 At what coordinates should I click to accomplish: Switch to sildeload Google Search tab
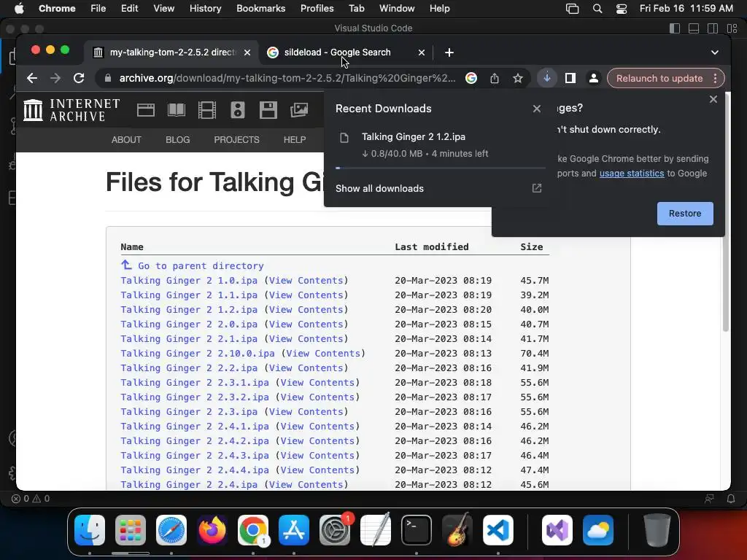(x=338, y=52)
